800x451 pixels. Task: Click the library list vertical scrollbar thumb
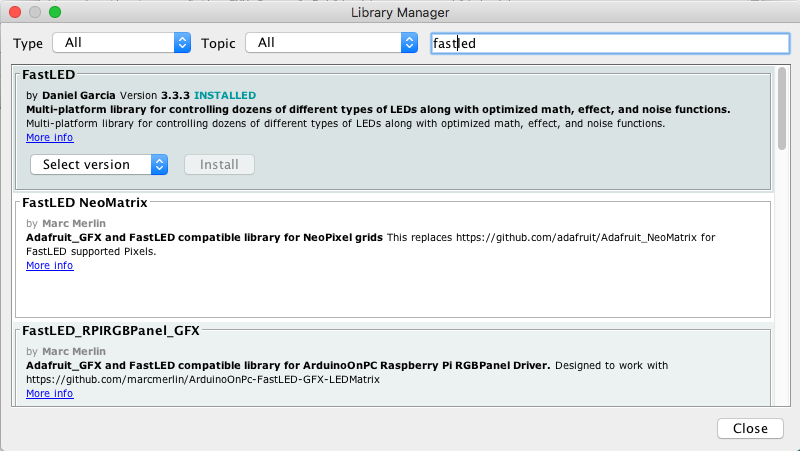782,109
